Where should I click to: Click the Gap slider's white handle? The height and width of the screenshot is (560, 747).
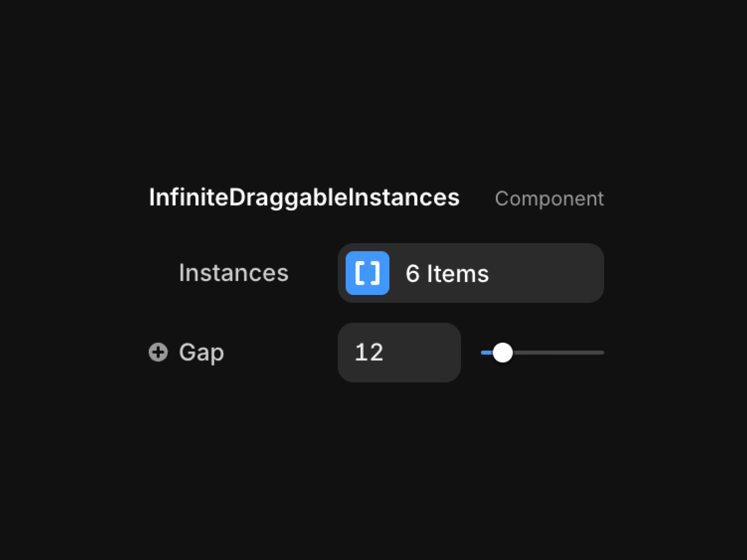coord(503,352)
